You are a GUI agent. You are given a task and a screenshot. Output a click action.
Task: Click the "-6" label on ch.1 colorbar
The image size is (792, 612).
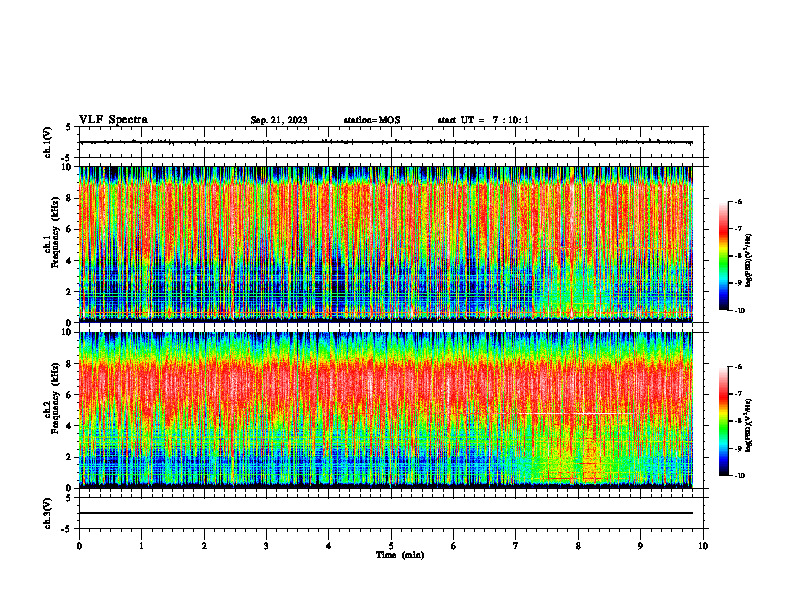737,202
